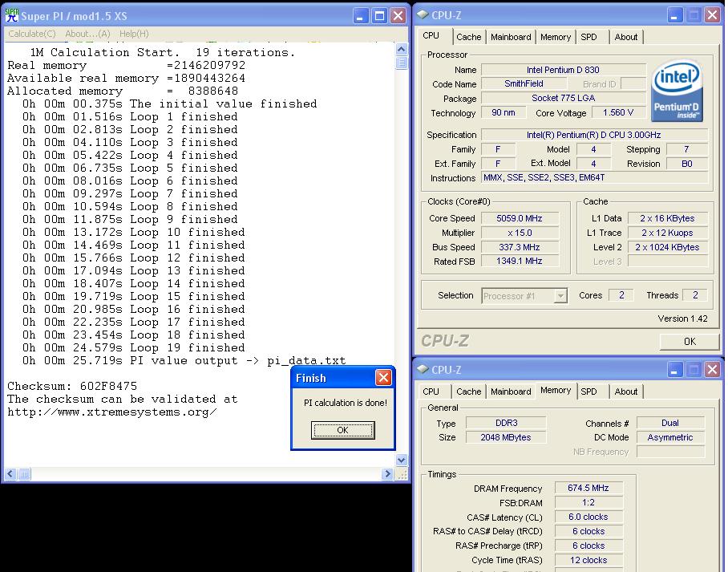This screenshot has width=728, height=572.
Task: Minimize the Super PI window
Action: 361,16
